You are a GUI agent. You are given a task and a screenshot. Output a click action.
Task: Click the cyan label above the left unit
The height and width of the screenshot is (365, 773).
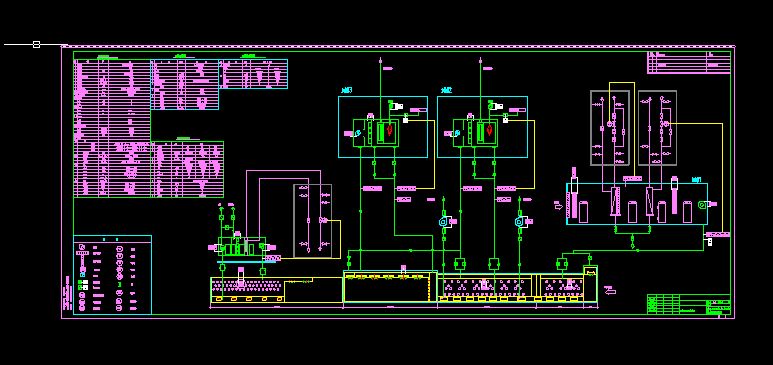pyautogui.click(x=347, y=90)
